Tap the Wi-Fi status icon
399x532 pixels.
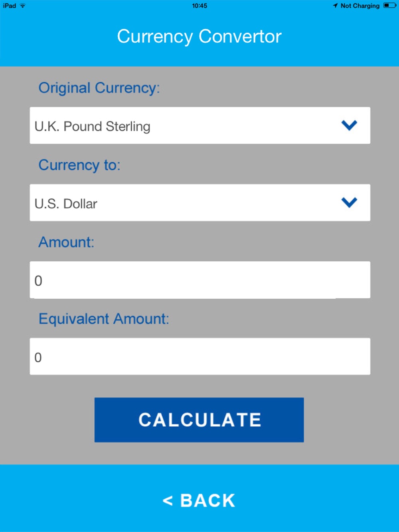click(23, 6)
